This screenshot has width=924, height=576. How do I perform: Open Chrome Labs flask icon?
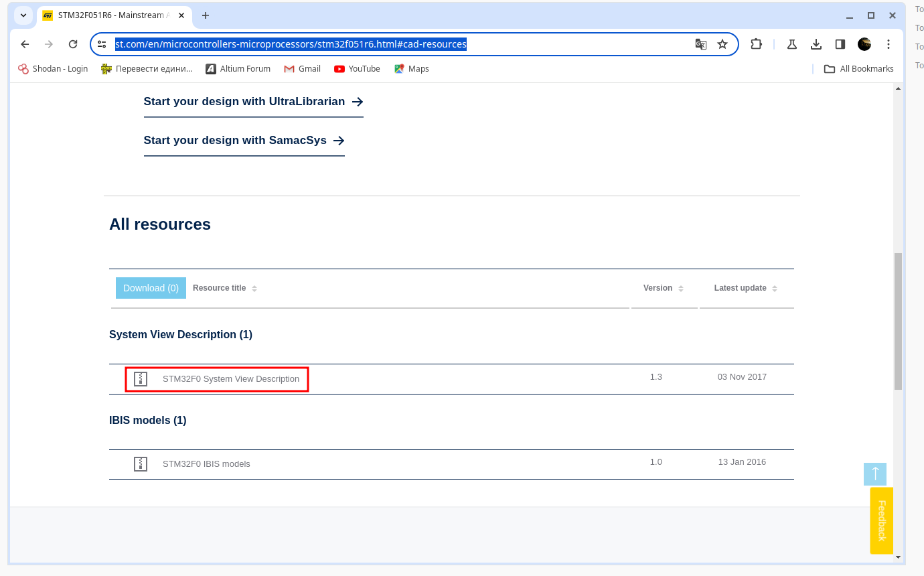coord(791,44)
